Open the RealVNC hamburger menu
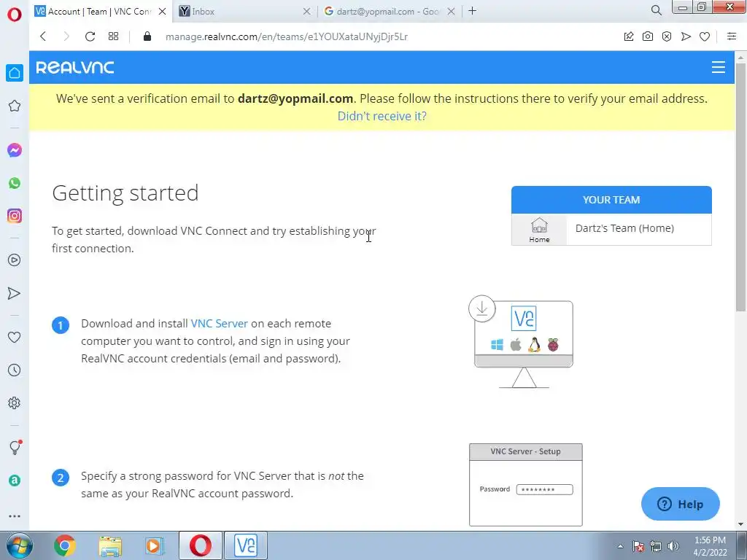This screenshot has width=747, height=560. (x=719, y=67)
